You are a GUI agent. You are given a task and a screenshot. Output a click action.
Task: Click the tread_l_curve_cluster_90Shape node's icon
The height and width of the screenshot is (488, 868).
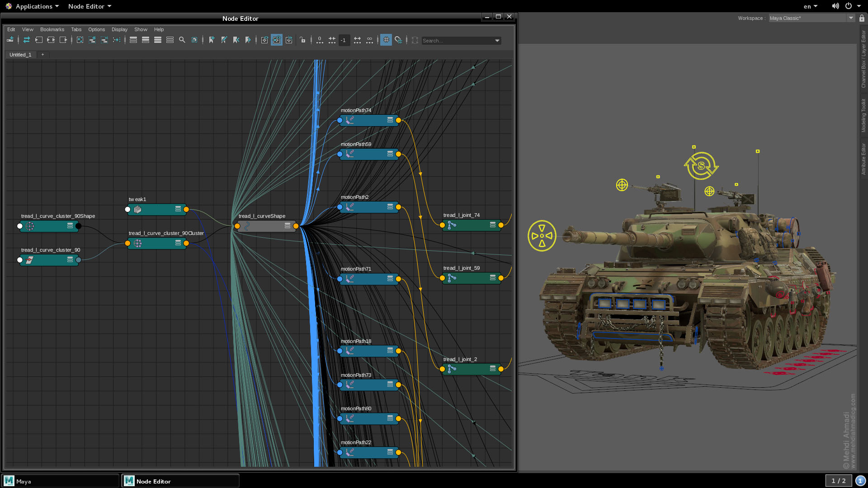pos(30,226)
